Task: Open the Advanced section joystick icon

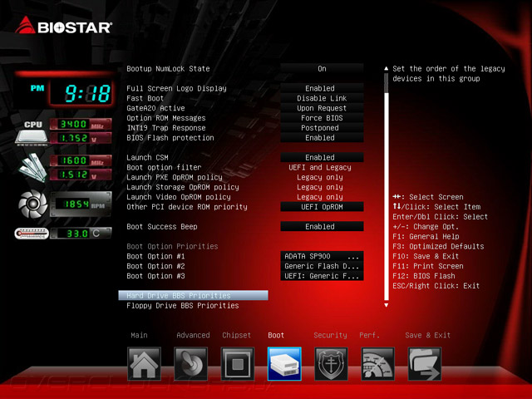Action: pos(190,363)
